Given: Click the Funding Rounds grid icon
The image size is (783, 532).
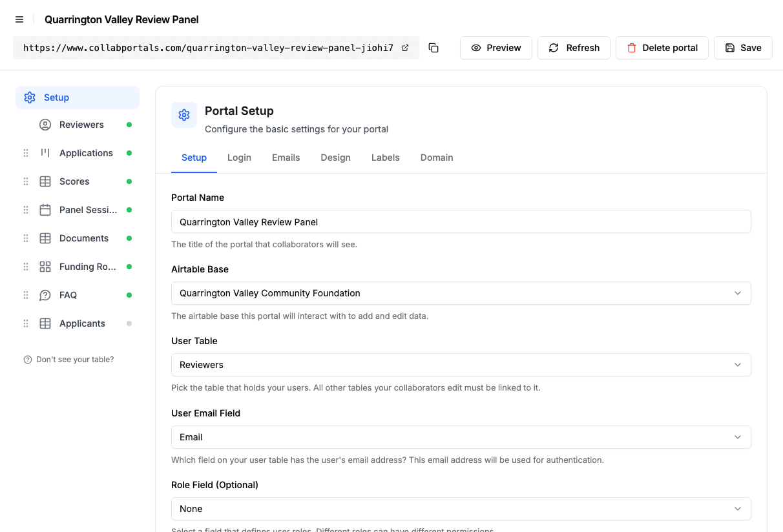Looking at the screenshot, I should [45, 267].
